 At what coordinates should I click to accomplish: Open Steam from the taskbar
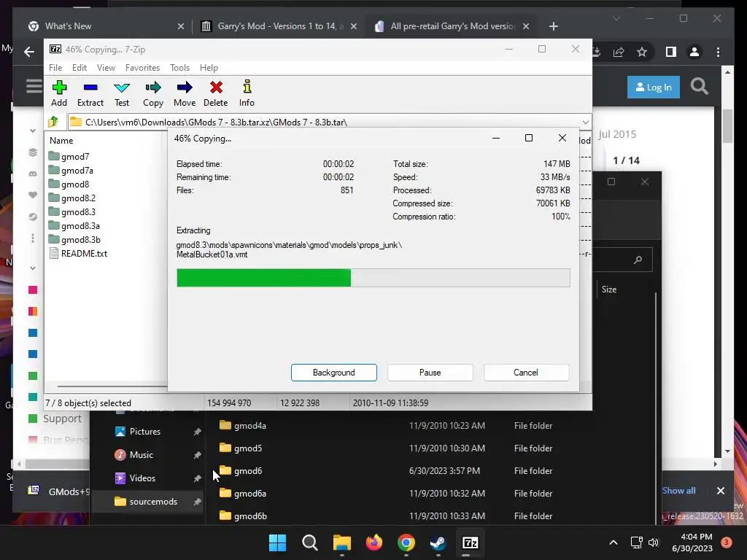[438, 542]
